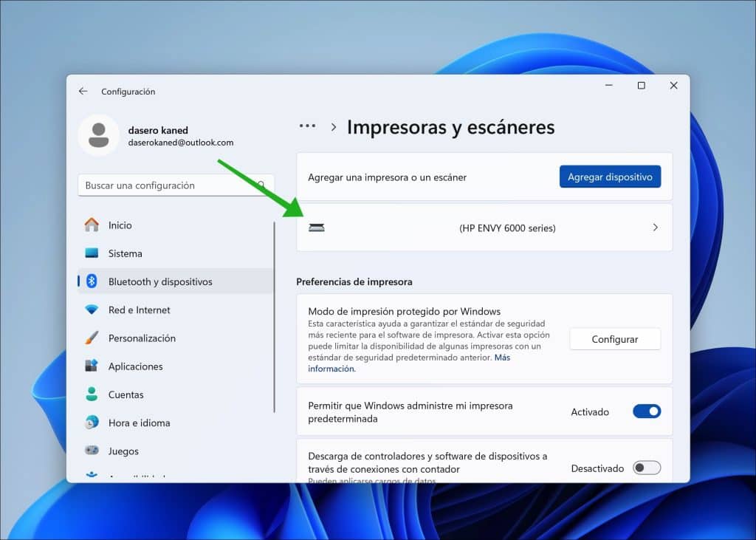Click Agregar una impresora o un escáner text
The width and height of the screenshot is (756, 540).
[x=387, y=177]
